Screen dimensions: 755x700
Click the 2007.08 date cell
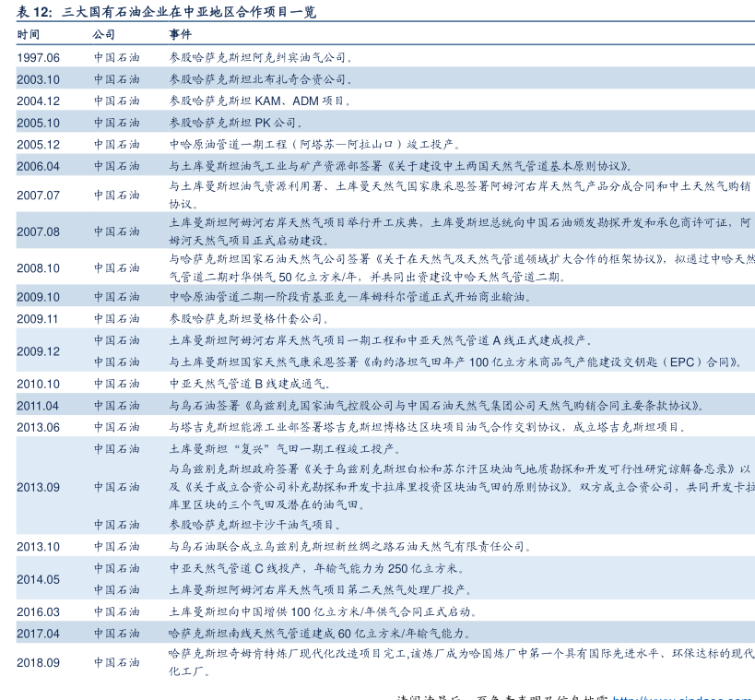pos(38,231)
